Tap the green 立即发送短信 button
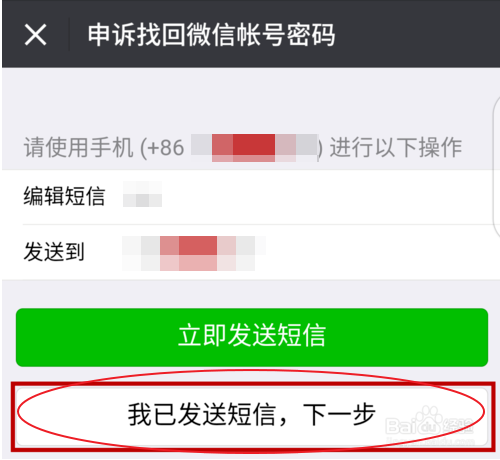This screenshot has width=500, height=460. click(x=252, y=337)
